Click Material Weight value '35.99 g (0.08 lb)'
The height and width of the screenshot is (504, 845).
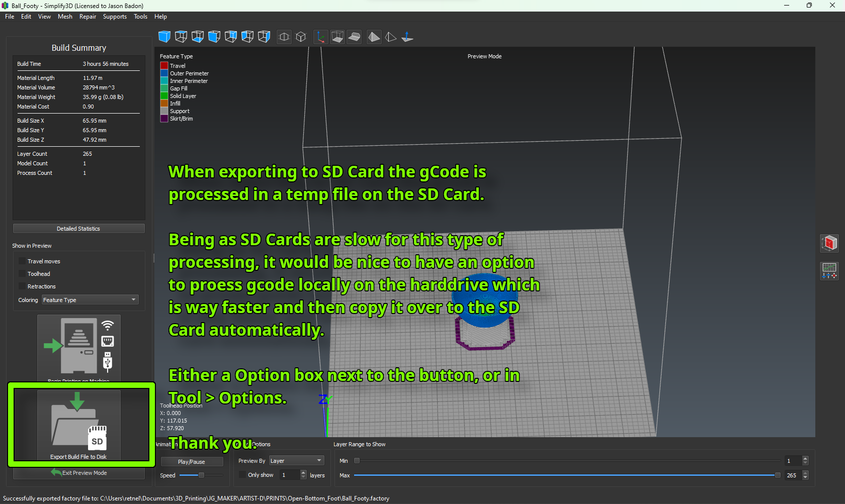tap(103, 97)
